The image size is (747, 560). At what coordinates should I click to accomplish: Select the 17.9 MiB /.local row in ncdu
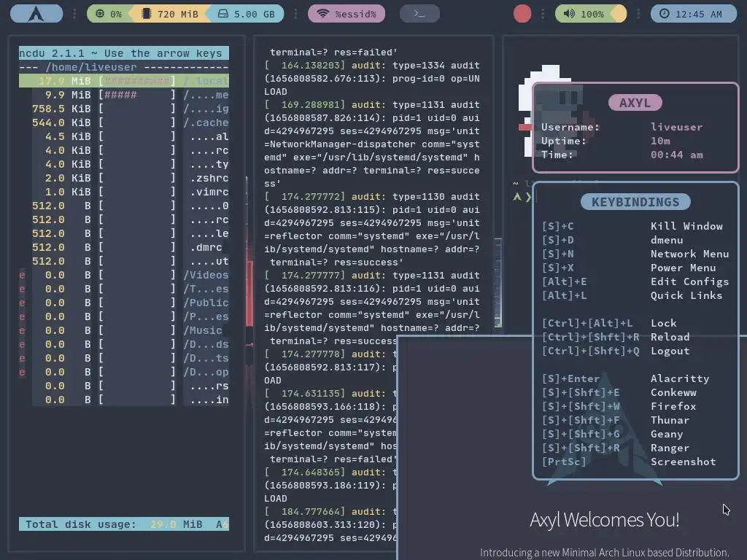click(x=124, y=81)
